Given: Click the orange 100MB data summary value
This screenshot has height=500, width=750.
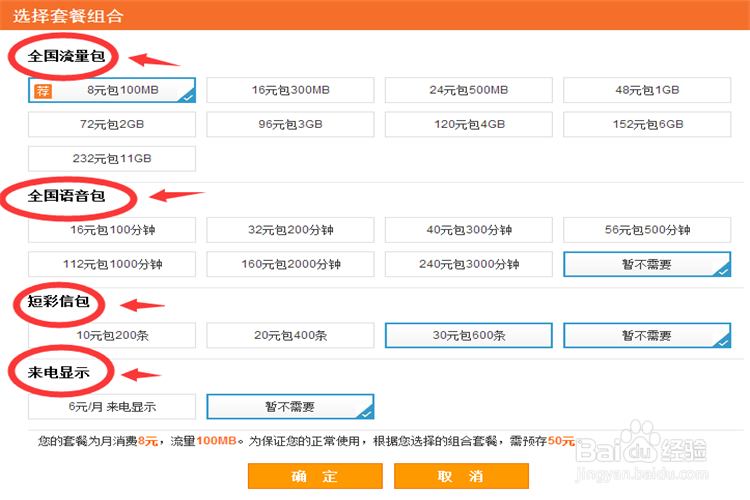Looking at the screenshot, I should [217, 441].
